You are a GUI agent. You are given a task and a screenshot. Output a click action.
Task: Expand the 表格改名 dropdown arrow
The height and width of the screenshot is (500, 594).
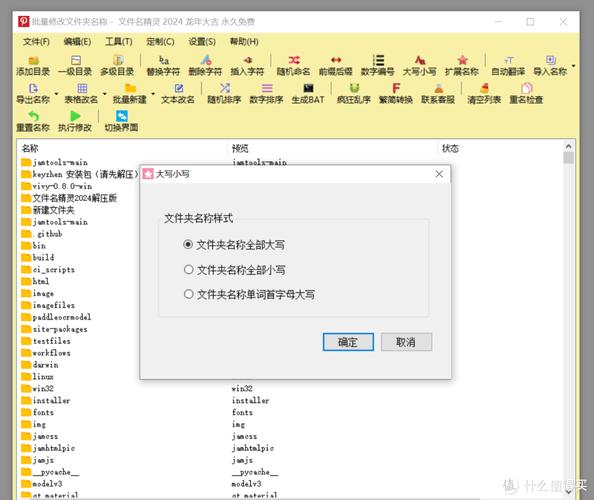coord(105,94)
